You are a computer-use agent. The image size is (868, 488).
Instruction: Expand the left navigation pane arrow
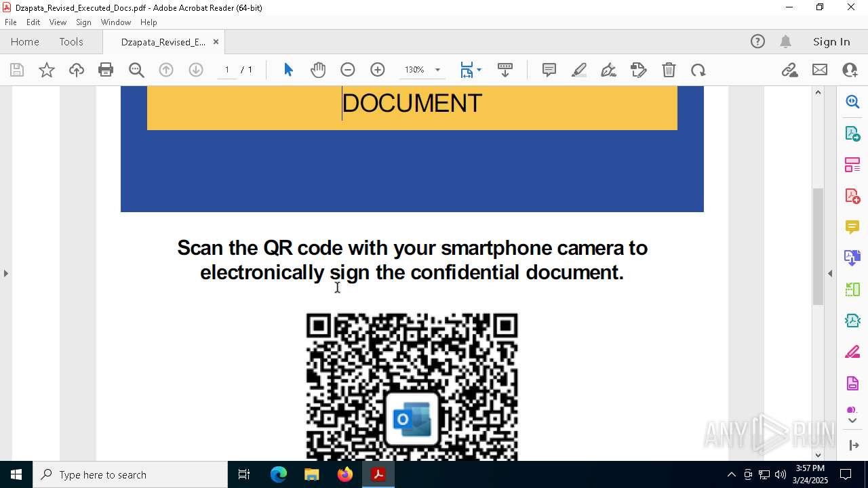[x=5, y=273]
